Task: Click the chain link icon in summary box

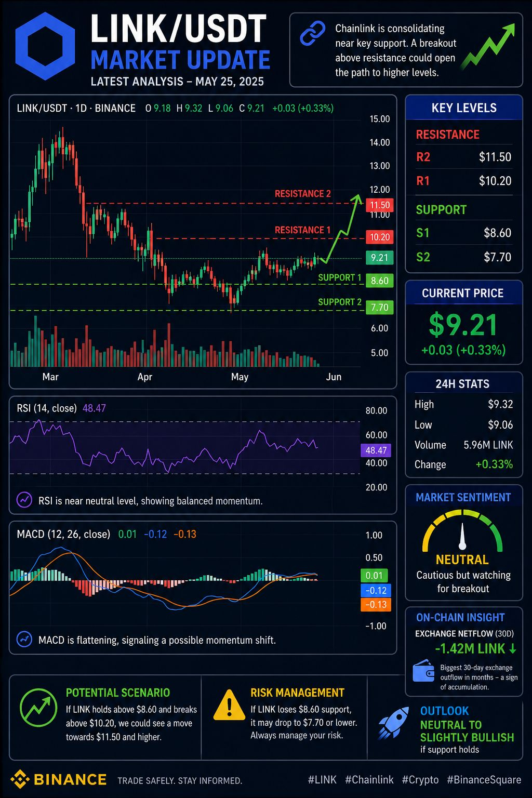Action: coord(313,34)
